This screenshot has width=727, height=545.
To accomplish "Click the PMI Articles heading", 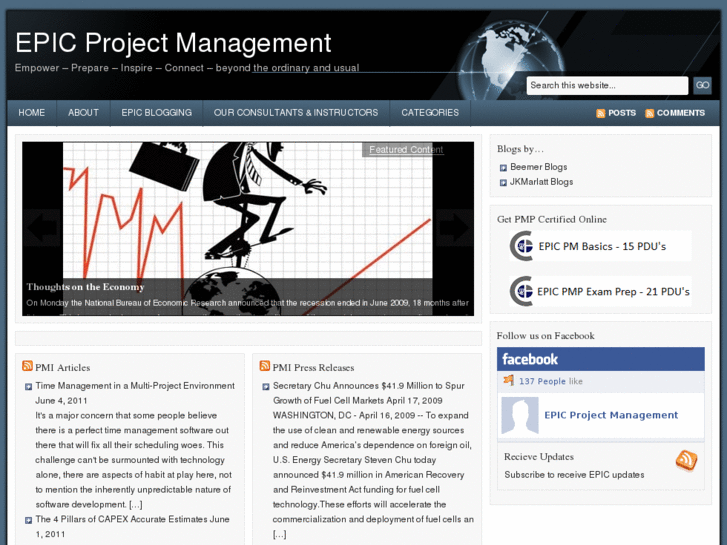I will [63, 367].
